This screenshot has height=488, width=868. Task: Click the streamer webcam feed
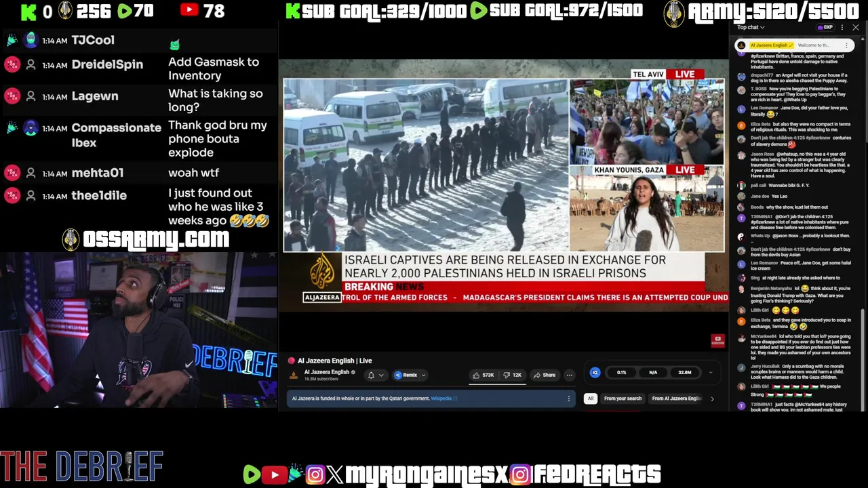[138, 330]
